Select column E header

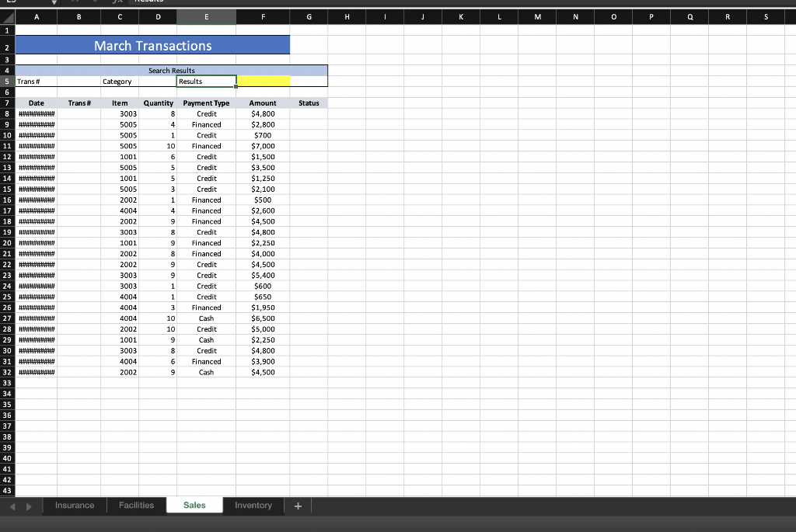click(x=206, y=16)
